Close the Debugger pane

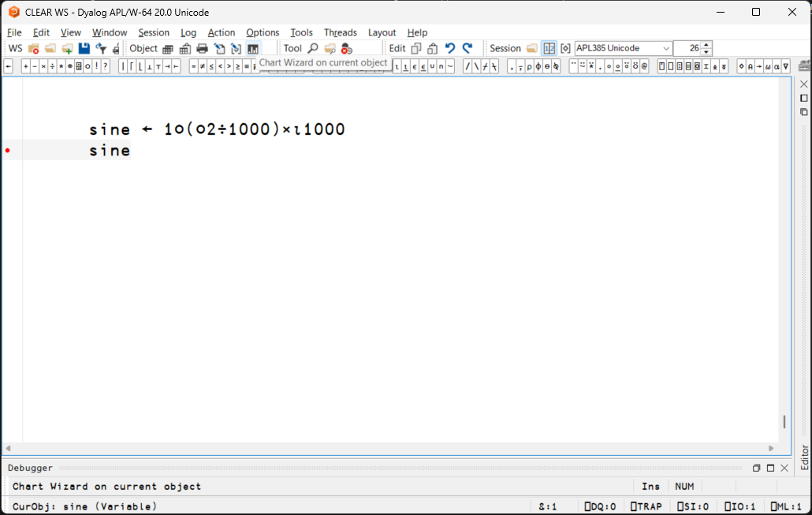pos(784,468)
